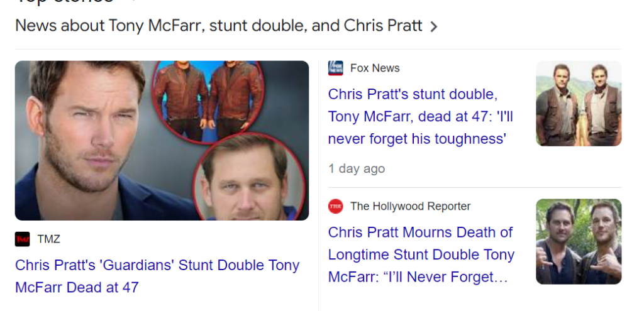Click the '1 day ago' timestamp
Image resolution: width=644 pixels, height=311 pixels.
point(357,168)
